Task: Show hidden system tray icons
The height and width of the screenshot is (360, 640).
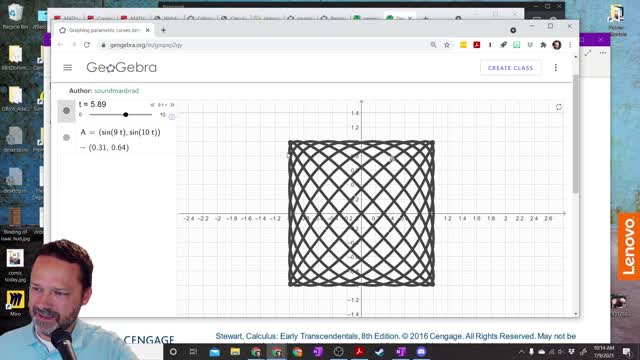Action: click(521, 351)
